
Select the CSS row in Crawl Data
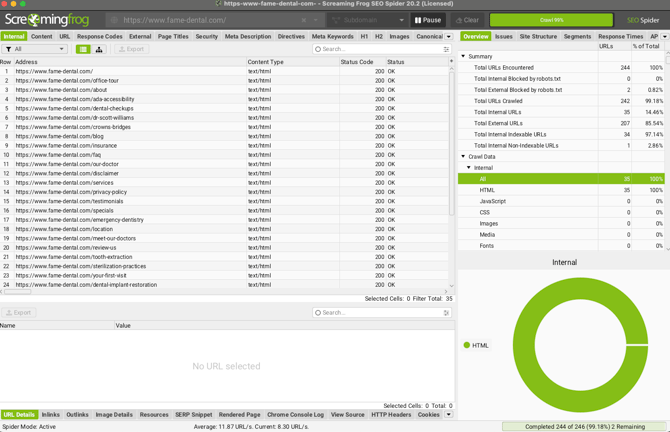point(561,212)
